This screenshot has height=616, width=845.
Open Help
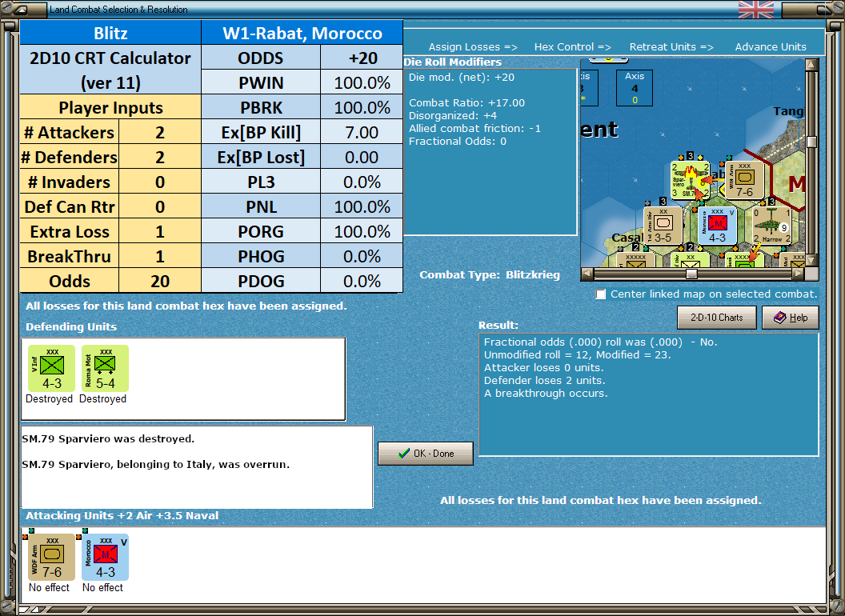coord(791,318)
